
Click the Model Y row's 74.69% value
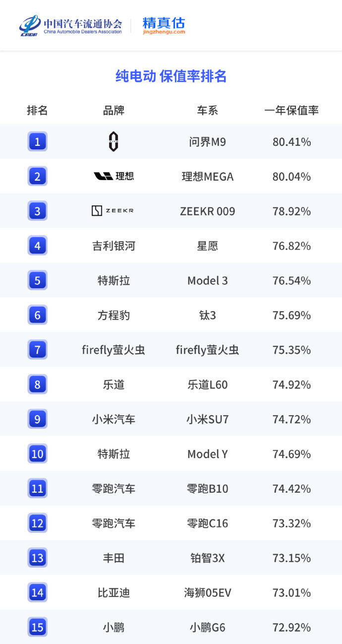coord(291,454)
